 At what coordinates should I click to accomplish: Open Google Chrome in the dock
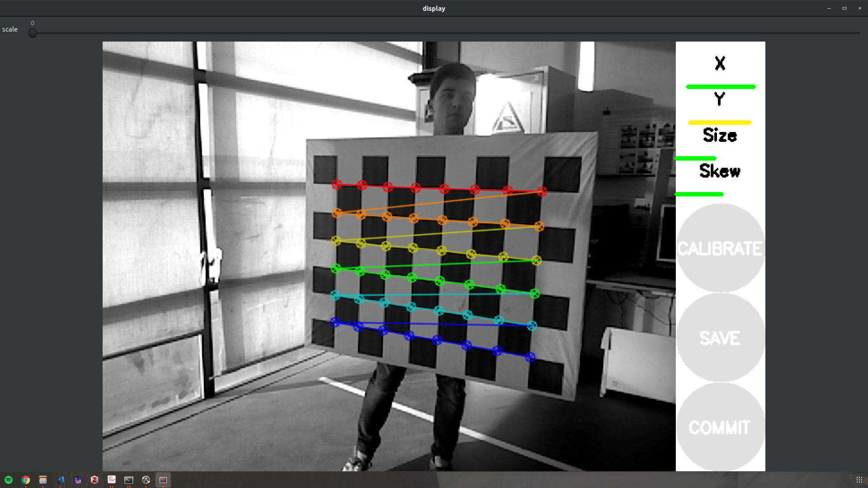[26, 480]
